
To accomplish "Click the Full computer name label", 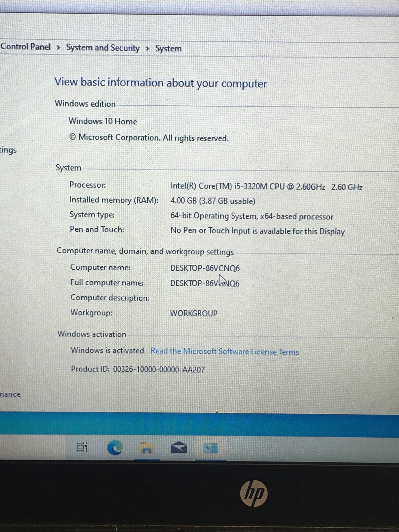I will [107, 283].
